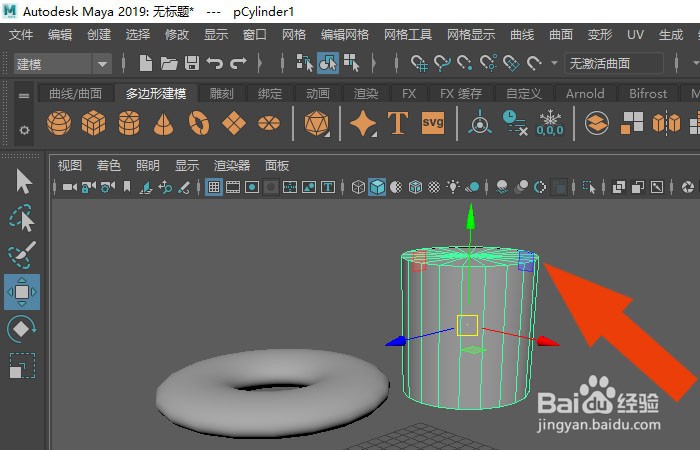Activate the Move tool
The height and width of the screenshot is (450, 700).
[x=22, y=292]
